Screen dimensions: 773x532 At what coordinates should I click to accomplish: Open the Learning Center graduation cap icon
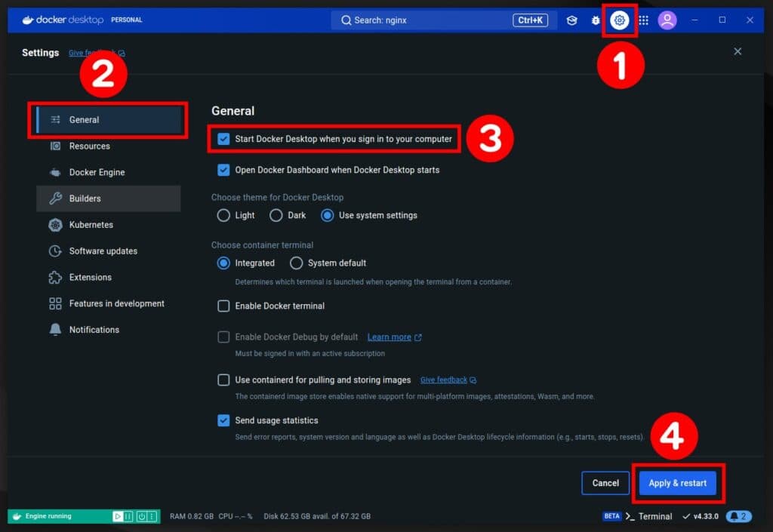(572, 20)
